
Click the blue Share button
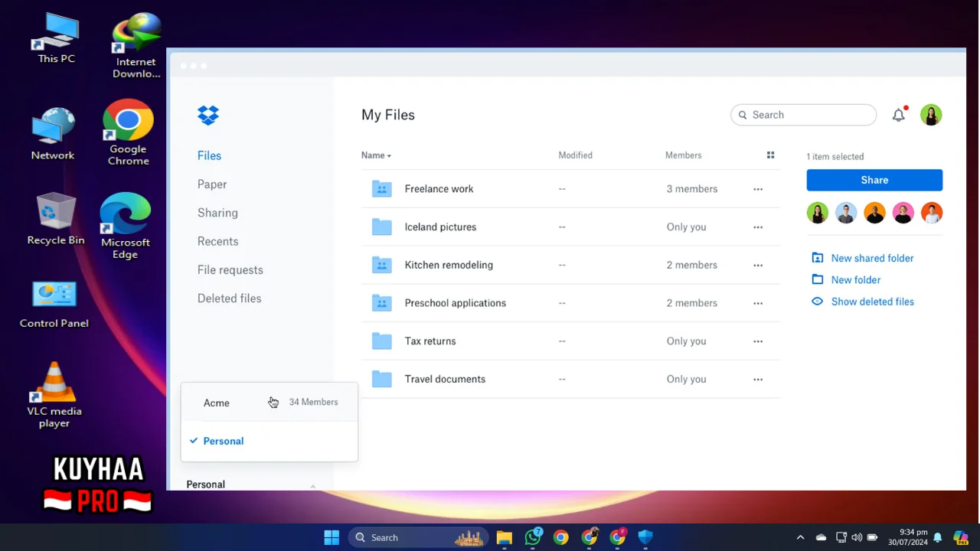(874, 180)
